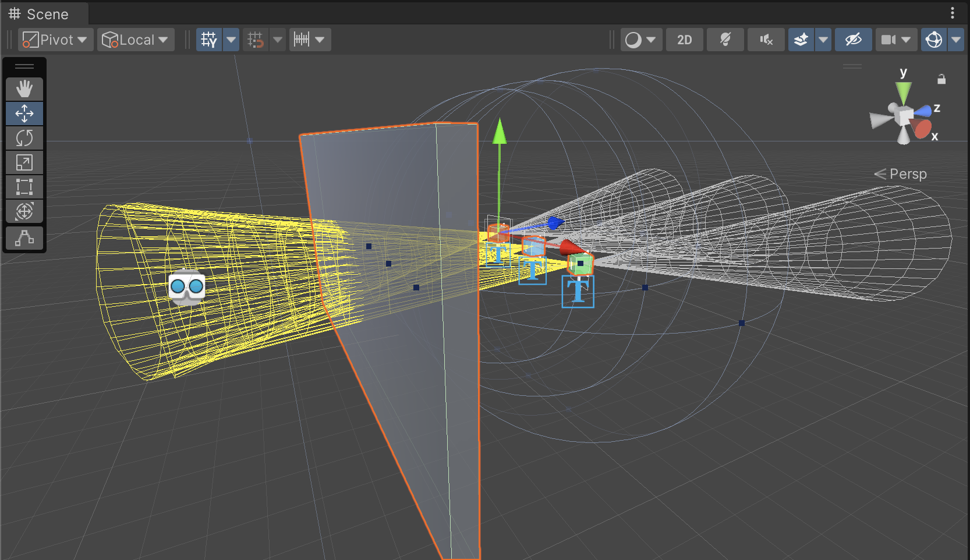This screenshot has height=560, width=970.
Task: Select the Rect tool
Action: [x=24, y=187]
